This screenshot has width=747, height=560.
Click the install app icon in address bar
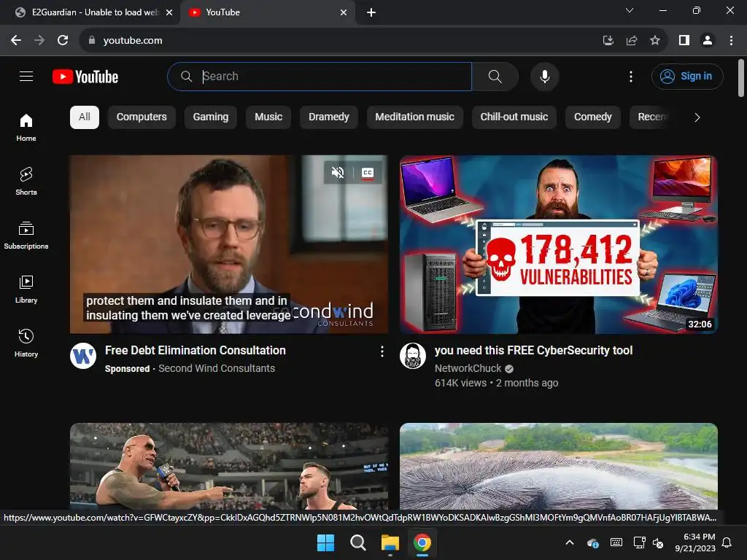click(608, 41)
